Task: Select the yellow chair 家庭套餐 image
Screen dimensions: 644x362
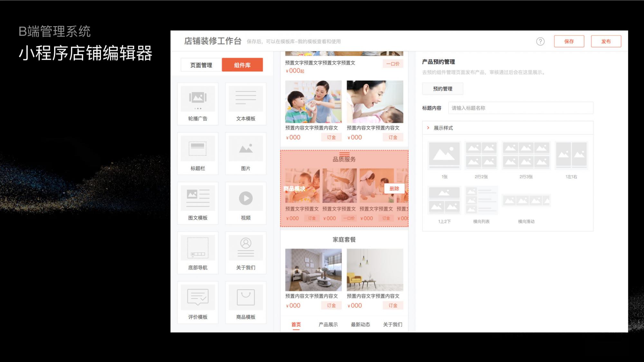Action: tap(375, 270)
